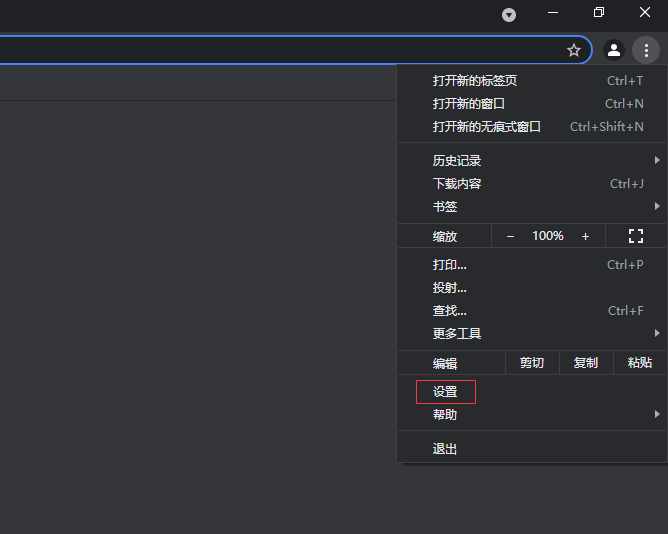Screen dimensions: 668x534
Task: Click inside the address bar field
Action: (280, 50)
